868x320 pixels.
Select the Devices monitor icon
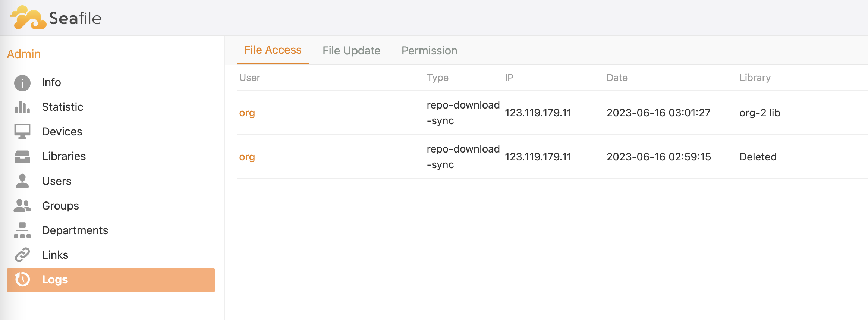(x=22, y=131)
